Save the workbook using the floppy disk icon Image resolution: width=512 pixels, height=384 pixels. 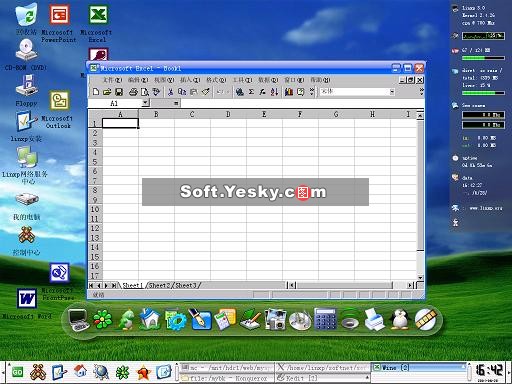click(x=119, y=92)
